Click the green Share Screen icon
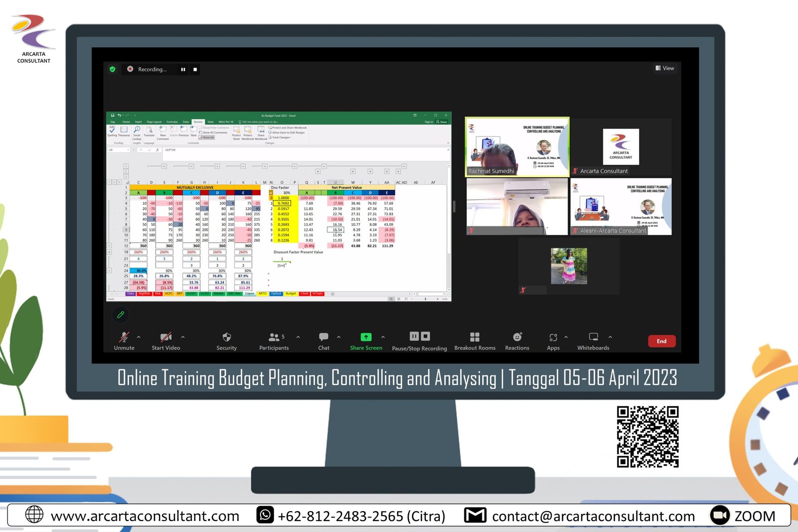The image size is (798, 532). 366,337
